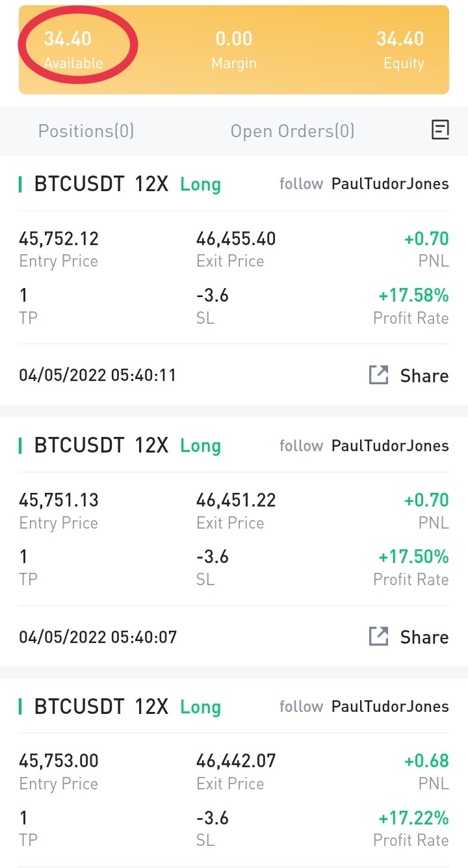The width and height of the screenshot is (468, 868).
Task: Click Share text on first trade card
Action: 424,376
